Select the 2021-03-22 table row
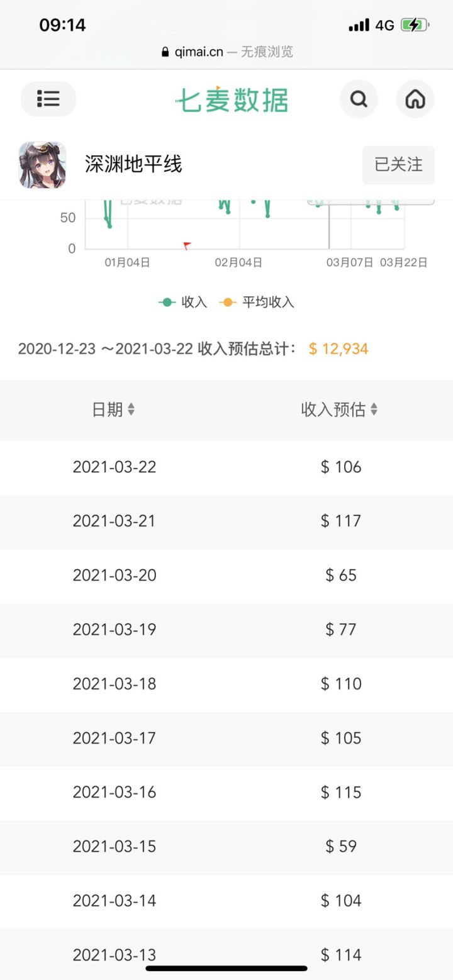Image resolution: width=453 pixels, height=980 pixels. click(226, 467)
